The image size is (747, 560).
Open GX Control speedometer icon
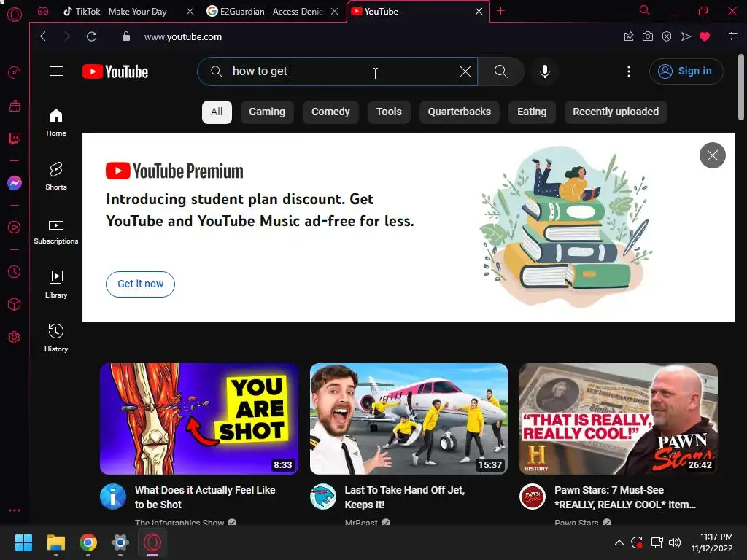[15, 72]
